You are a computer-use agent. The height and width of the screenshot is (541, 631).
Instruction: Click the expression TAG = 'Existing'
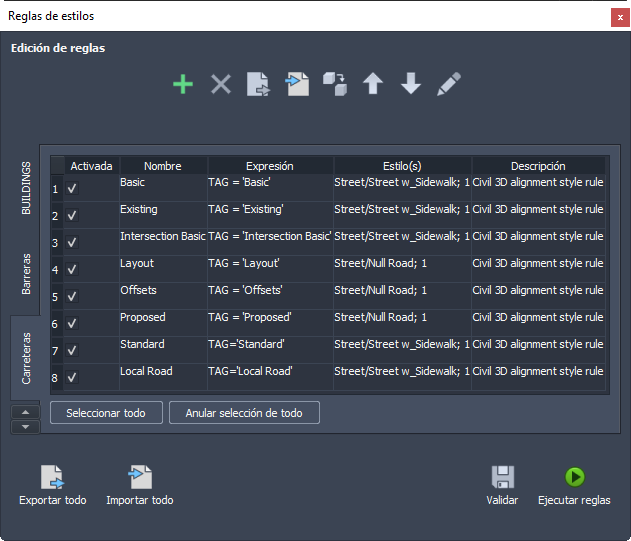click(x=246, y=209)
